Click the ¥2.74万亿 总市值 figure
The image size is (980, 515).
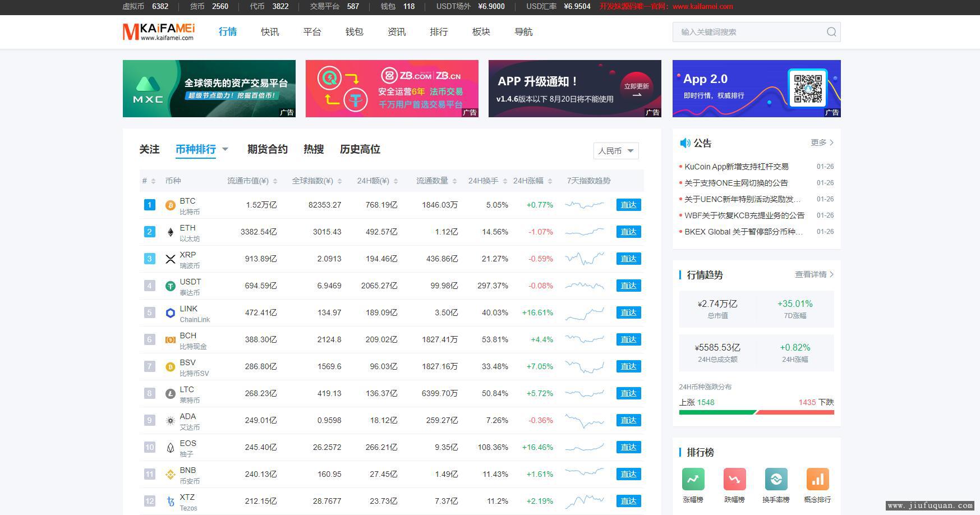(x=717, y=304)
